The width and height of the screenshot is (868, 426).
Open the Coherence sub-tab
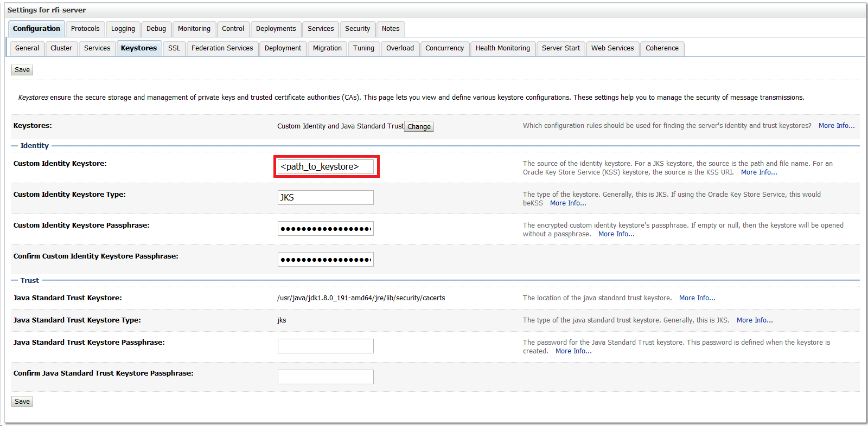coord(662,48)
